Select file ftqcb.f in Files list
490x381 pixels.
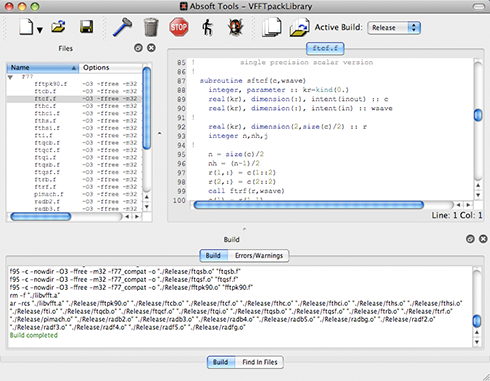click(x=47, y=143)
